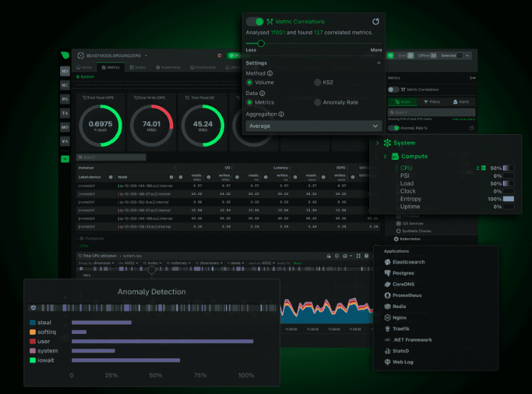Expand the Compute tree section
The height and width of the screenshot is (394, 532).
[x=385, y=156]
